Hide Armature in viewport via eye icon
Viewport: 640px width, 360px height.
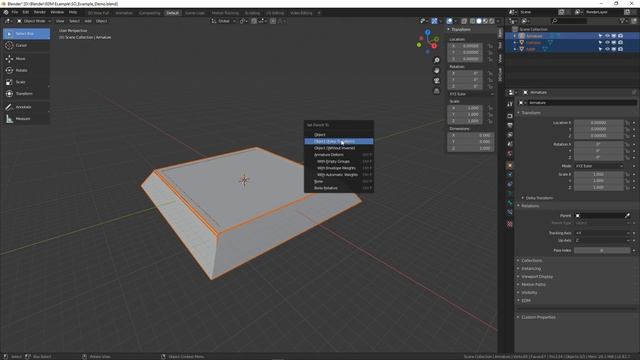[x=607, y=36]
